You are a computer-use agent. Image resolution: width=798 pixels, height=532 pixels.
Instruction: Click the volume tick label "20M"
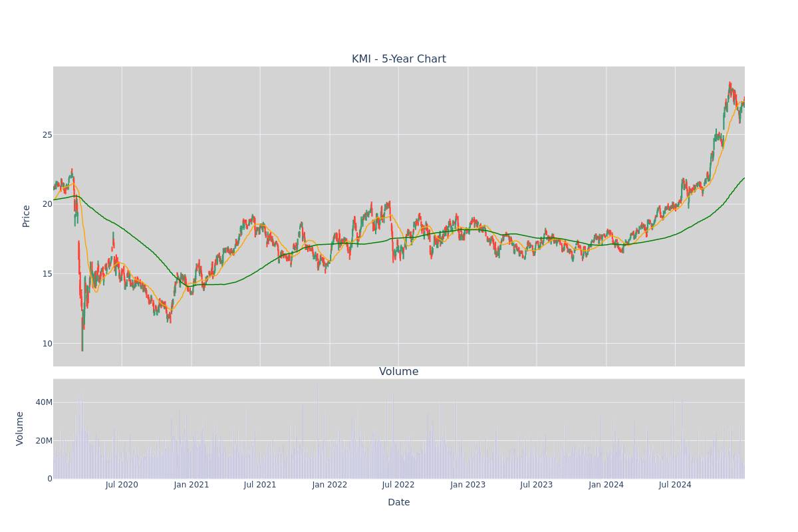pyautogui.click(x=44, y=440)
